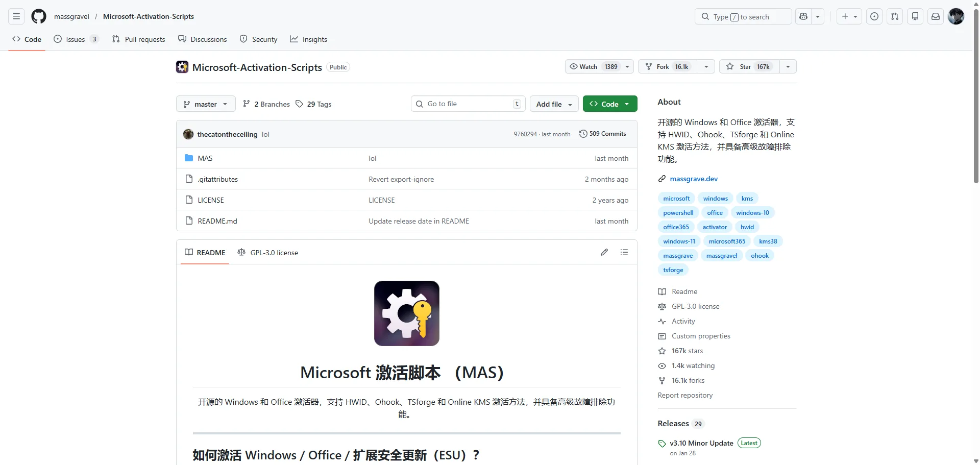Open issues icon in top header
Screen dimensions: 980x465
point(874,16)
